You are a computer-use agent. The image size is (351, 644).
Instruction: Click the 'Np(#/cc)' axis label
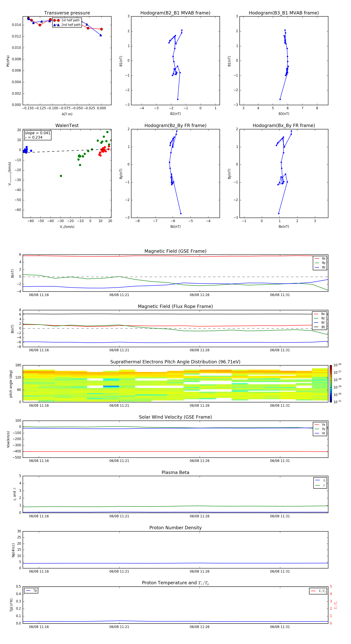[x=13, y=550]
